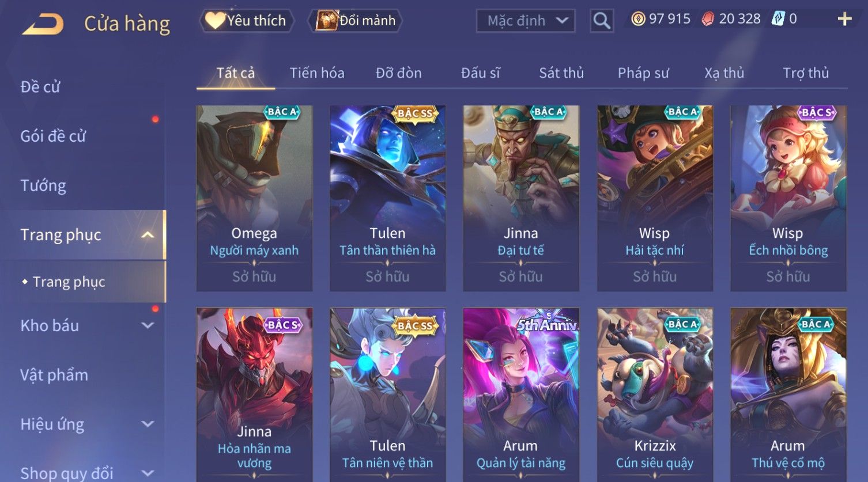This screenshot has height=482, width=868.
Task: Click the gold coin balance icon
Action: pos(638,19)
